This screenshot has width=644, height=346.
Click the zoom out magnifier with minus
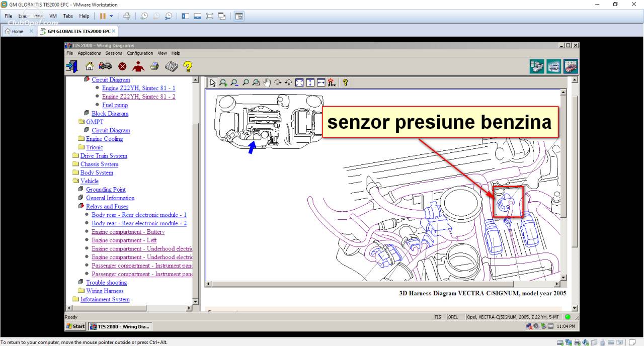pyautogui.click(x=234, y=82)
